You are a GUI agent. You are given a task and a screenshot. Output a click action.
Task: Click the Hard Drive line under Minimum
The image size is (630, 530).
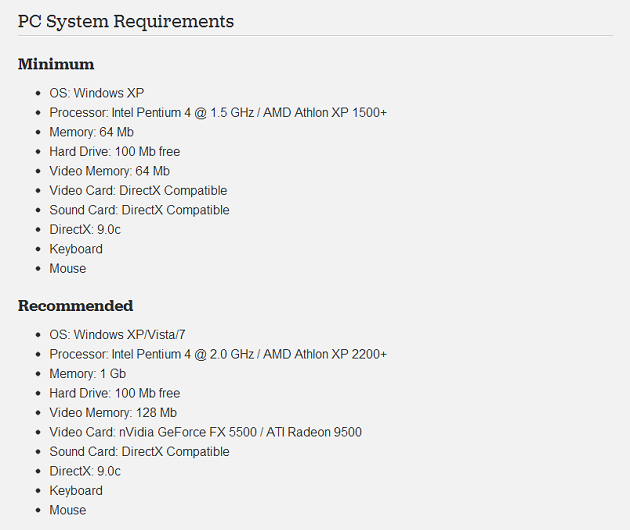pyautogui.click(x=114, y=152)
